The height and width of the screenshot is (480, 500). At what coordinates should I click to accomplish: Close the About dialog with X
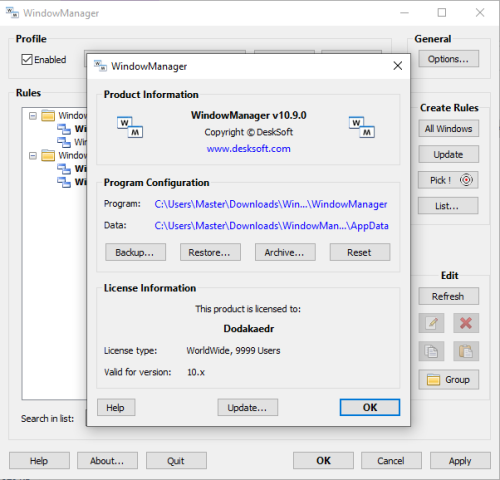(398, 66)
